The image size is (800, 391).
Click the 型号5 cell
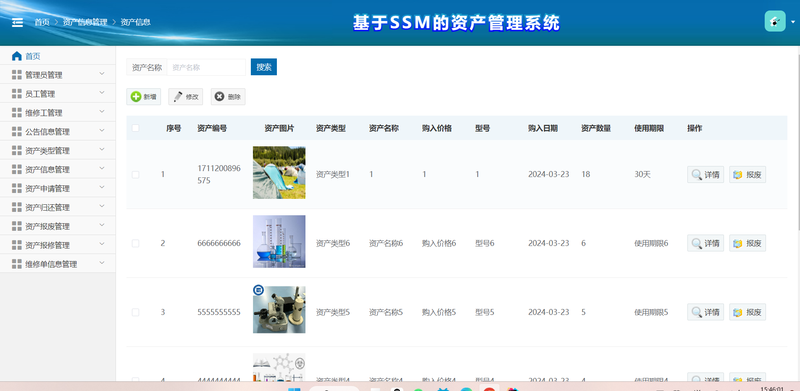485,312
